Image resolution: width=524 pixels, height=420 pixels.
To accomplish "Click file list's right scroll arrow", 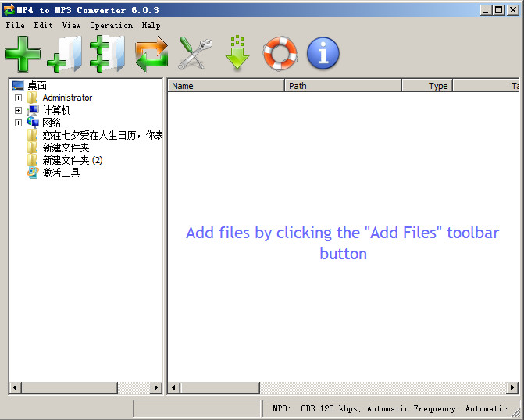I will 512,387.
